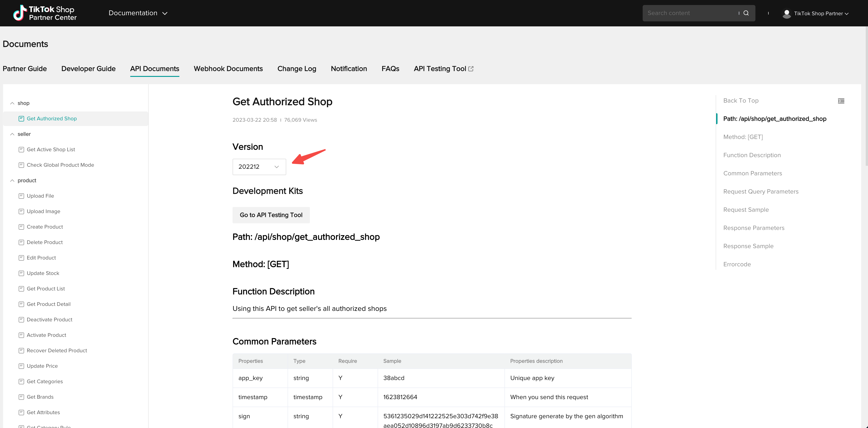Collapse the seller tree section
Viewport: 868px width, 428px height.
pos(12,134)
